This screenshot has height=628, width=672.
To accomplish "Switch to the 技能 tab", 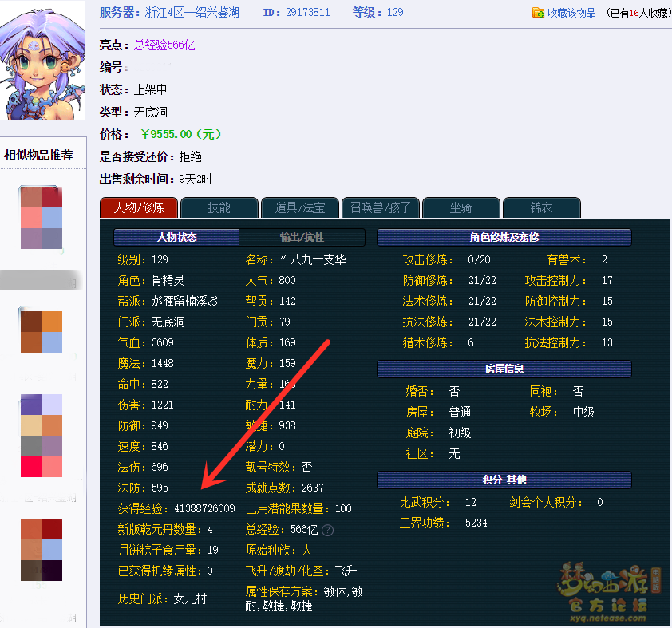I will click(219, 207).
